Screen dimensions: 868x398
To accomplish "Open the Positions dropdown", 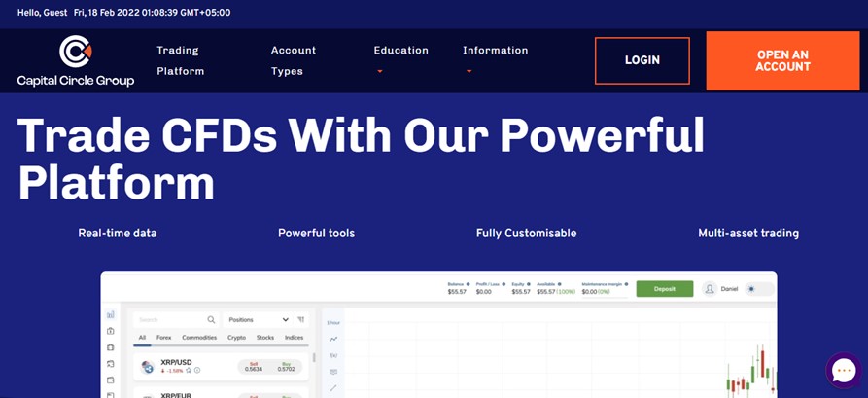I will (258, 319).
